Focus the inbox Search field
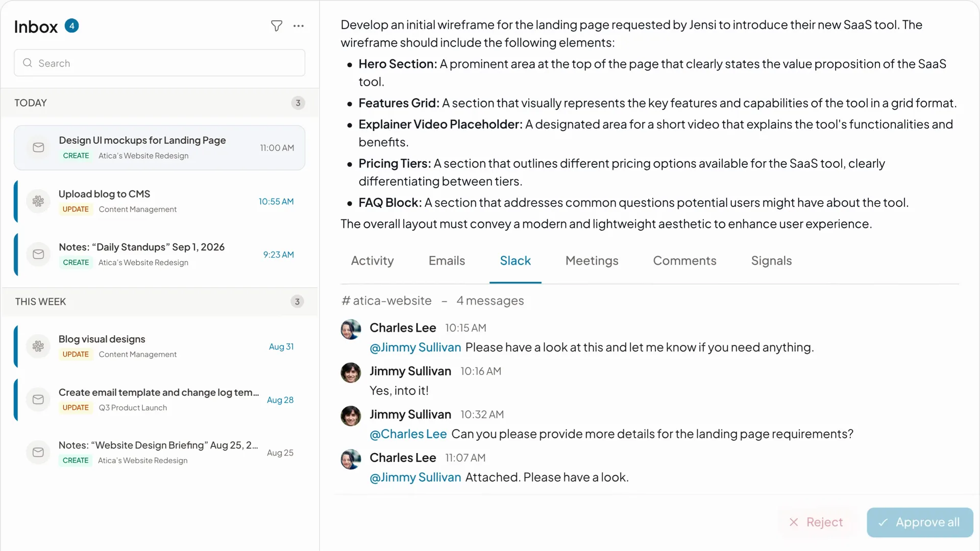 click(x=159, y=63)
